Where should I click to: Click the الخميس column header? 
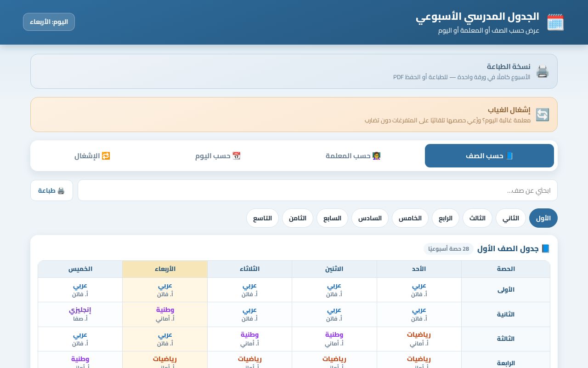point(80,269)
